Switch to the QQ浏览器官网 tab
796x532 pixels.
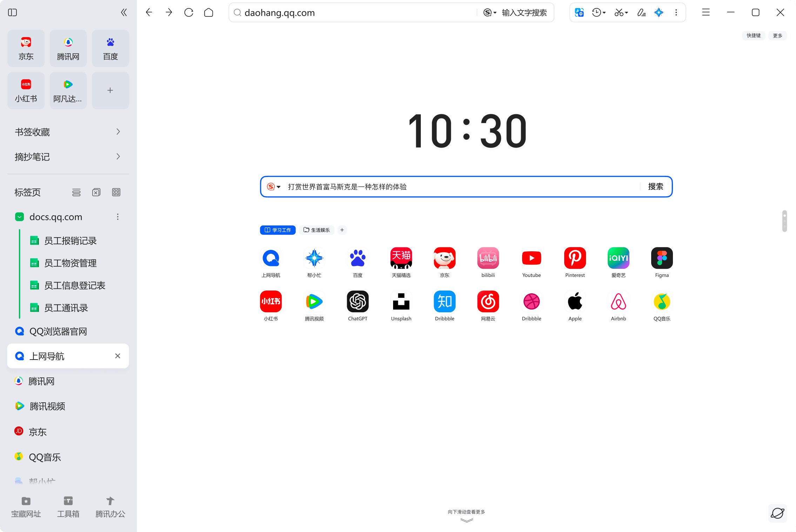[x=68, y=332]
